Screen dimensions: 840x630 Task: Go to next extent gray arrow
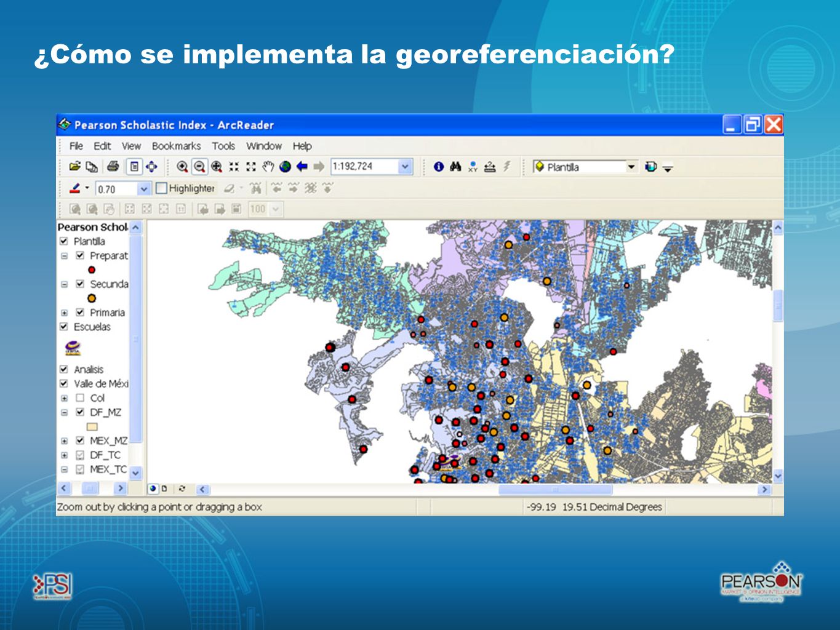coord(319,166)
